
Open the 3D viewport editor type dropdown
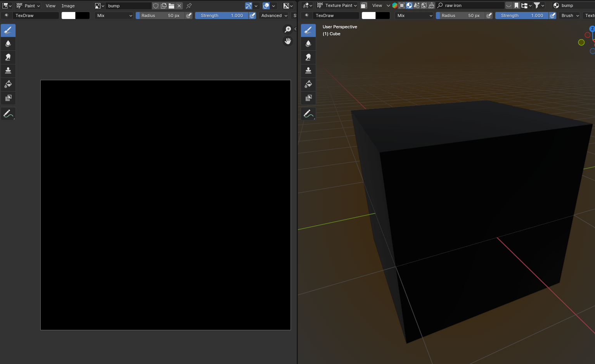[308, 5]
